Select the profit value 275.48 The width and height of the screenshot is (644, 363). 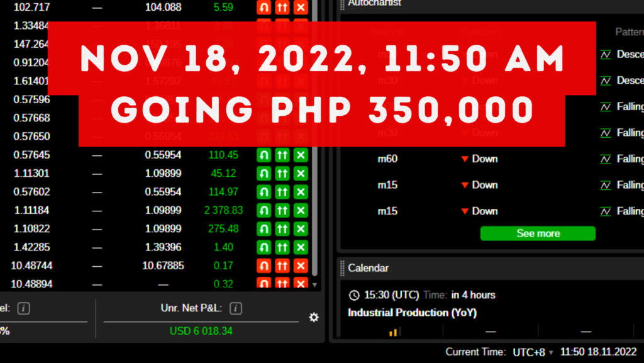[x=223, y=229]
